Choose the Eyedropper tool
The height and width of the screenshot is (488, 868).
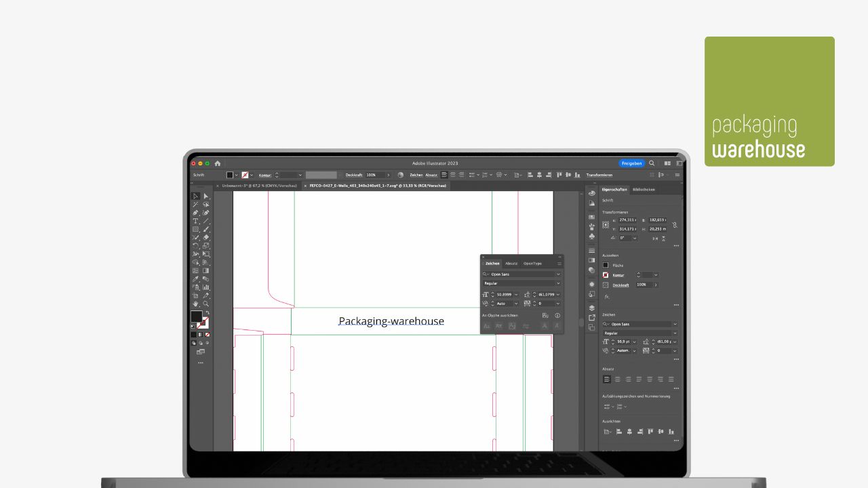[195, 279]
